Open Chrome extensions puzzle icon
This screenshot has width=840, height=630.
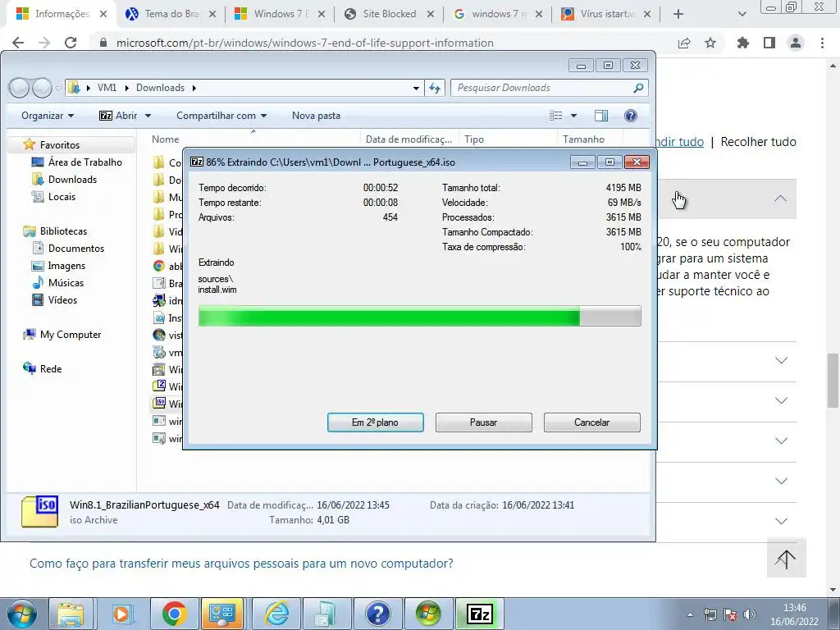pyautogui.click(x=743, y=43)
